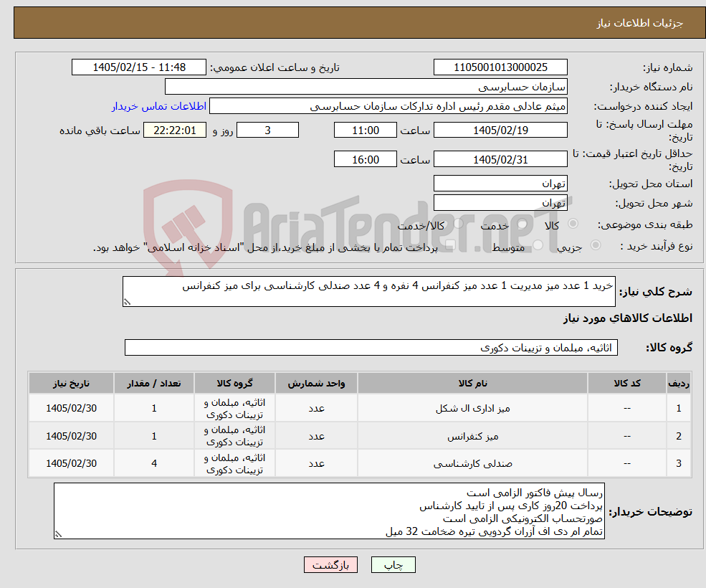The image size is (706, 588).
Task: Click the general description text area
Action: 368,292
